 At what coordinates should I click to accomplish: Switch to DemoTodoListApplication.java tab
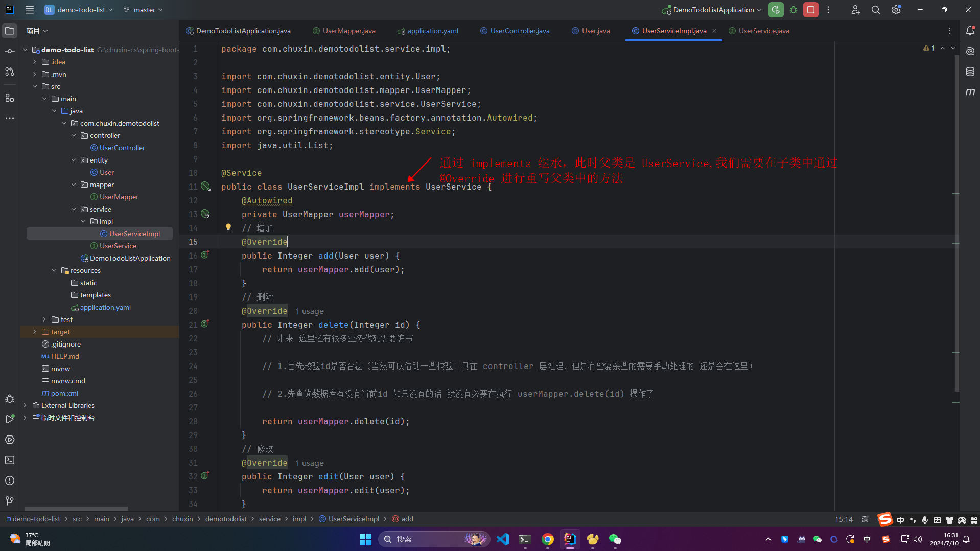pos(239,31)
